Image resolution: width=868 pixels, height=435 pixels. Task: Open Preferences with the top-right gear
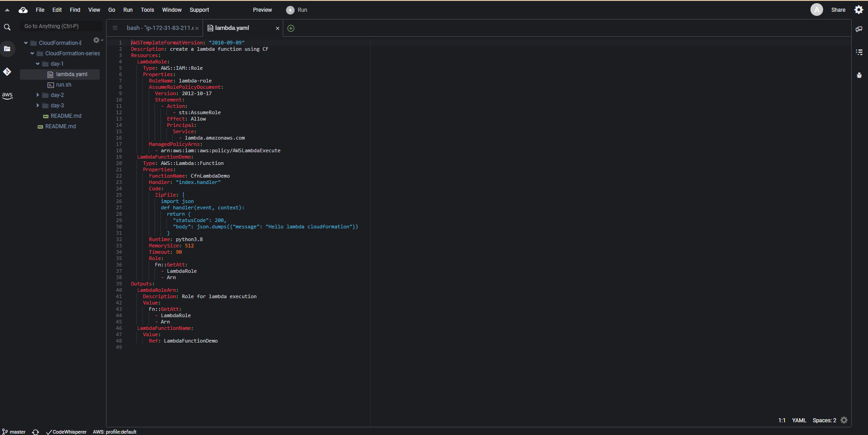click(858, 10)
